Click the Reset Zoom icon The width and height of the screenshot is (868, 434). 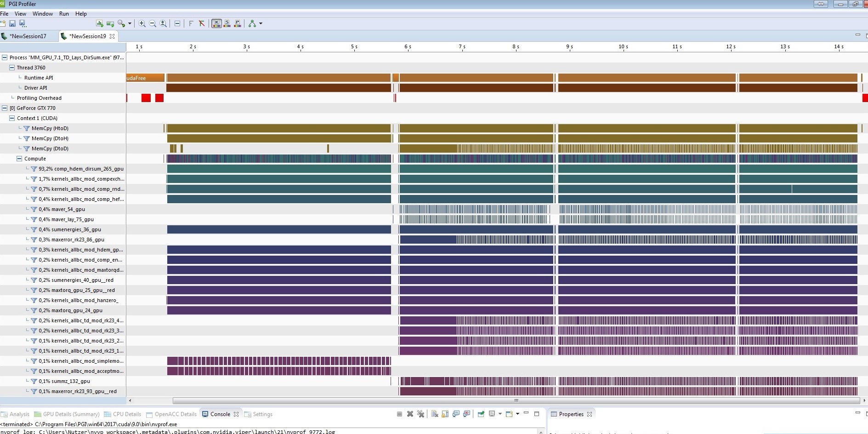(164, 23)
